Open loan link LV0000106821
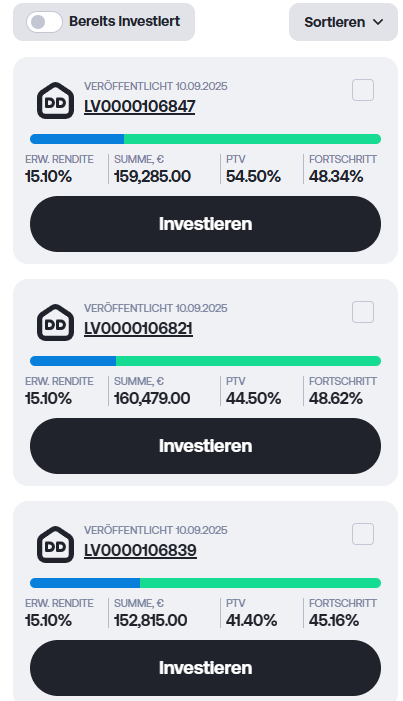The image size is (403, 701). tap(138, 329)
